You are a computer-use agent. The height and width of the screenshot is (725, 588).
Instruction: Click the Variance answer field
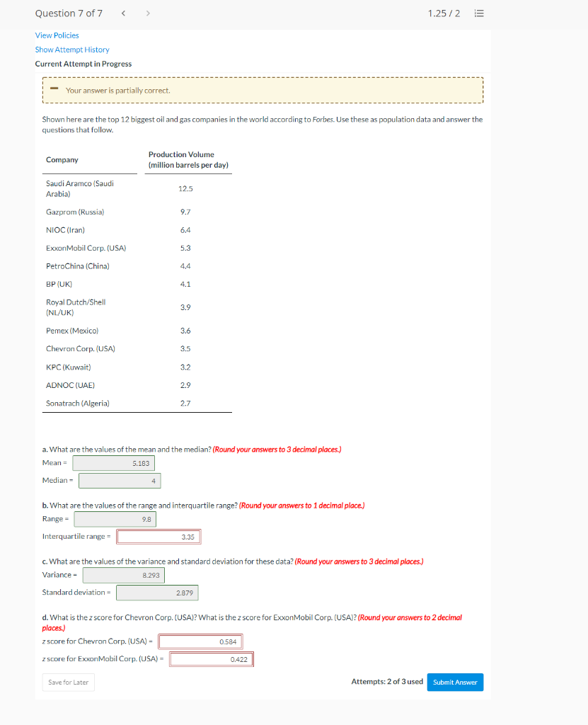click(x=124, y=575)
